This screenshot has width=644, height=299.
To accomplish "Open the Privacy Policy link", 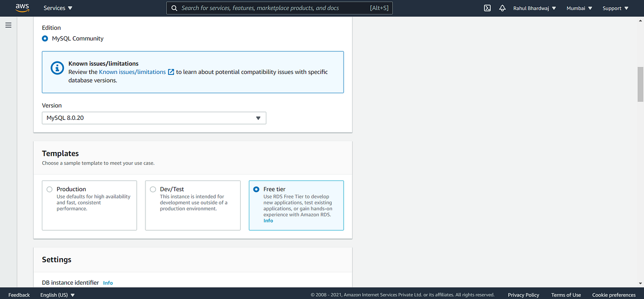I will 523,295.
